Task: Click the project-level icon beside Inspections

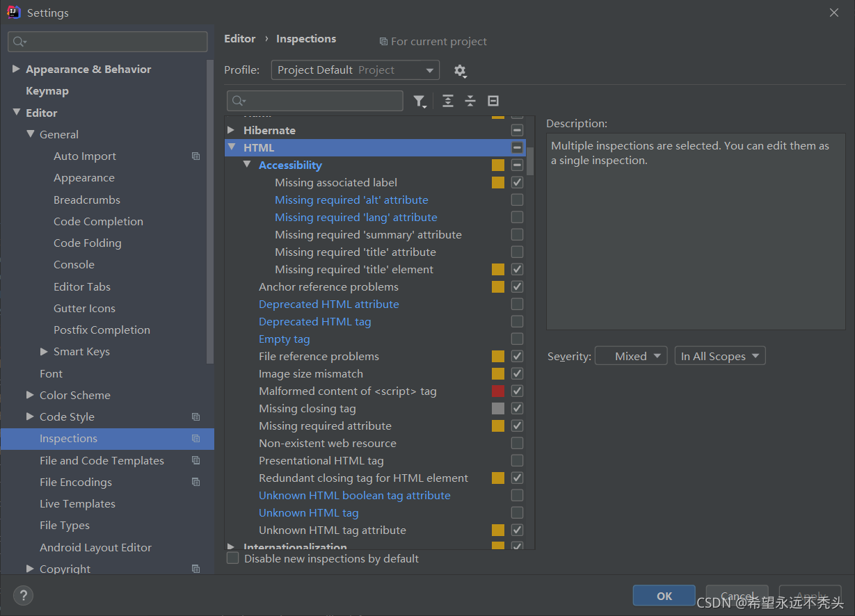Action: 196,439
